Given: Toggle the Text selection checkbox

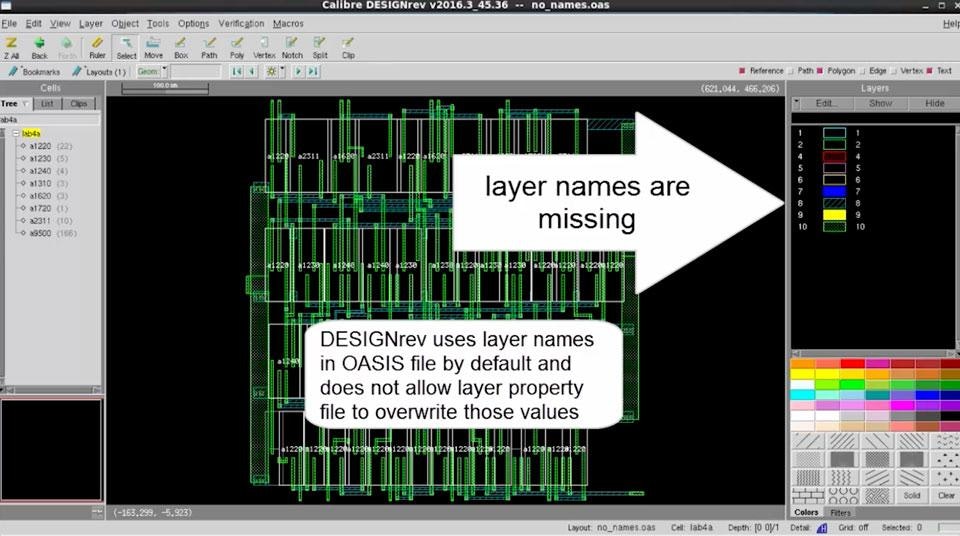Looking at the screenshot, I should (x=930, y=71).
